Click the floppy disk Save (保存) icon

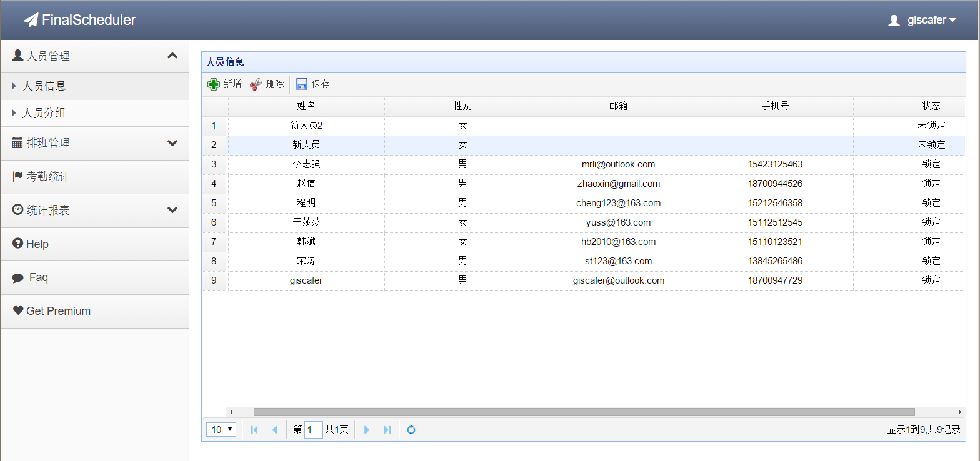pyautogui.click(x=302, y=84)
